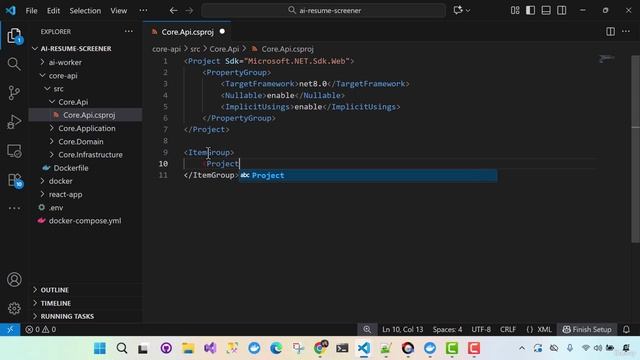This screenshot has width=640, height=360.
Task: Open Extensions view
Action: point(14,180)
